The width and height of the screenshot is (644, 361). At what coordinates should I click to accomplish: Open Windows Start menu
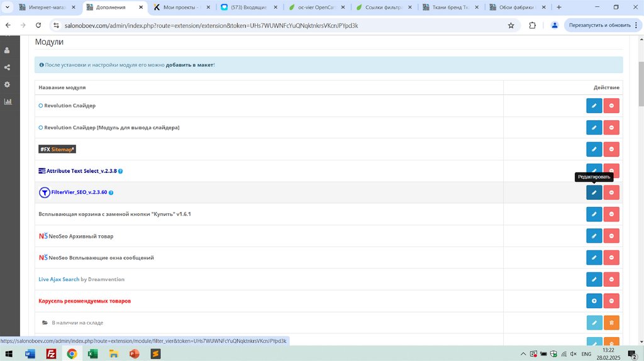coord(9,353)
